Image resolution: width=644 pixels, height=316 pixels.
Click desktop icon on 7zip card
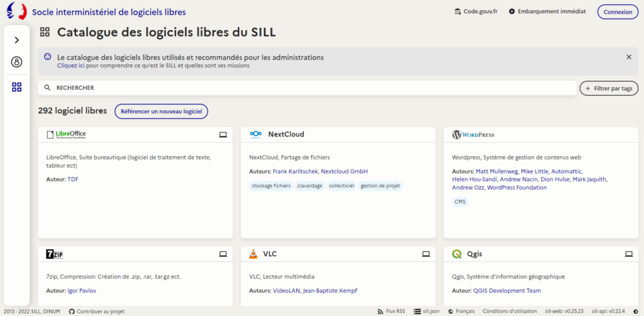point(223,254)
